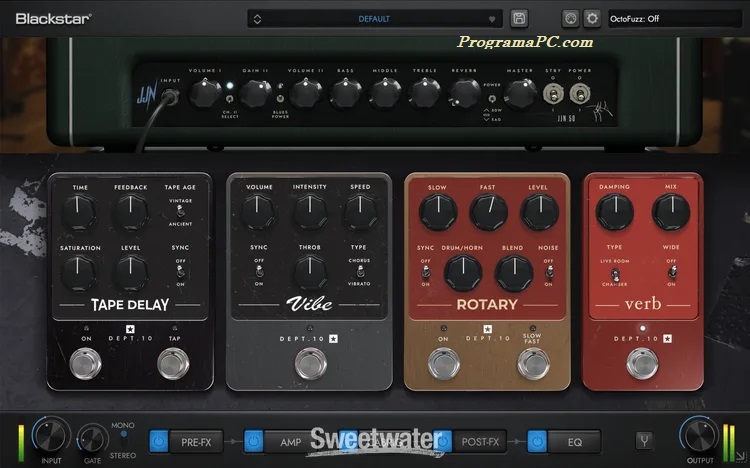The width and height of the screenshot is (750, 468).
Task: Stomp the Verb pedal footswitch
Action: (x=642, y=364)
